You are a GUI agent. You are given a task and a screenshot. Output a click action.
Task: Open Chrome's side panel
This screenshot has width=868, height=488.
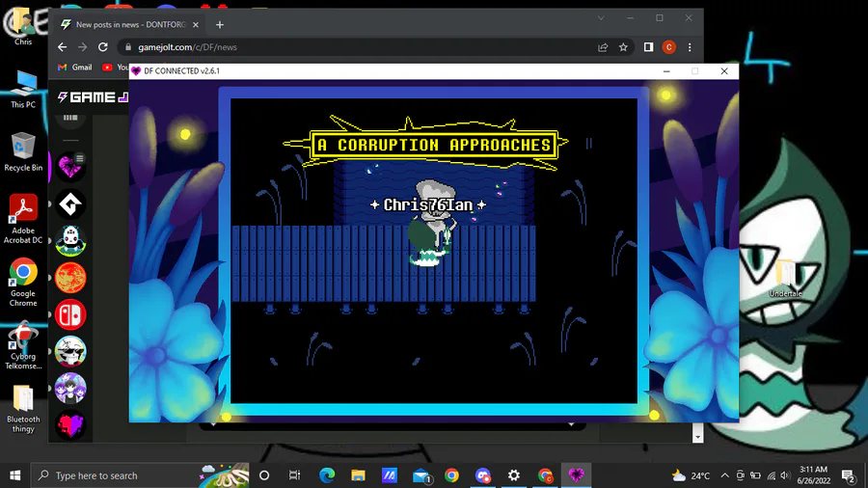[648, 47]
